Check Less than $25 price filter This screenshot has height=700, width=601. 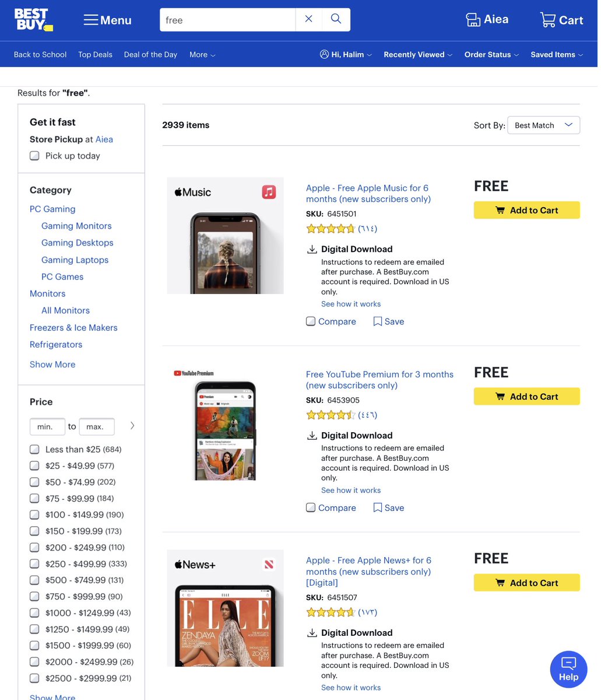tap(35, 449)
